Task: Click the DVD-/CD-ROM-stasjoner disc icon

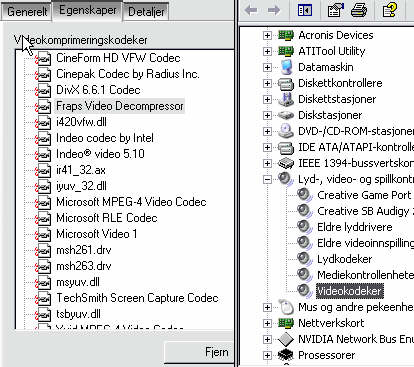Action: (x=286, y=131)
